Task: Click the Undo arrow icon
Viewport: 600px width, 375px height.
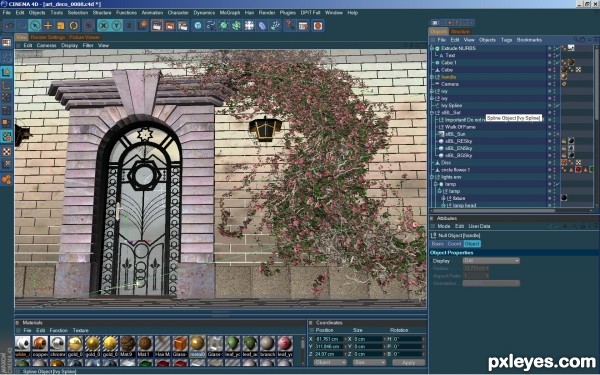Action: [x=9, y=26]
